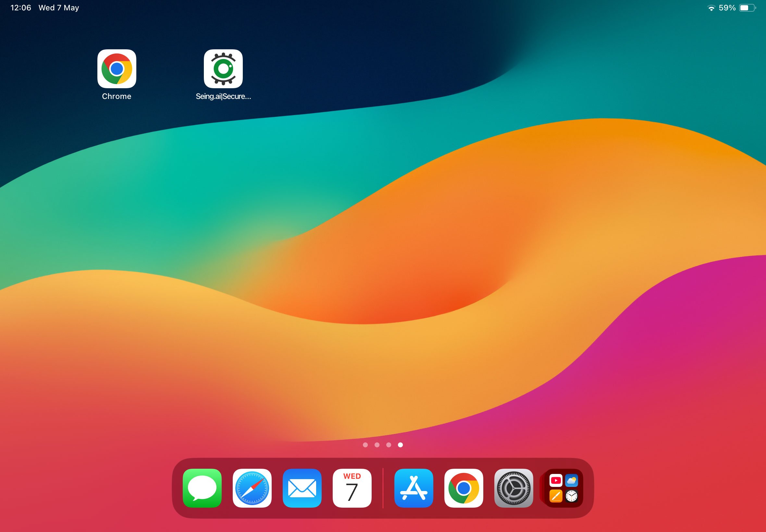The image size is (766, 532).
Task: Launch Chrome from the dock
Action: (x=463, y=488)
